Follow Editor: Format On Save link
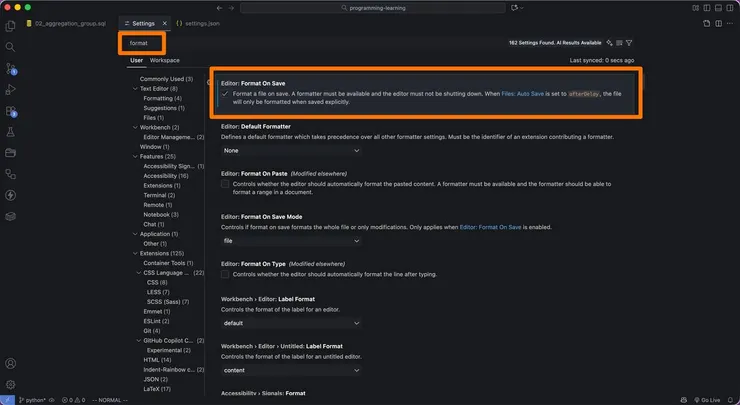The width and height of the screenshot is (740, 405). tap(490, 227)
